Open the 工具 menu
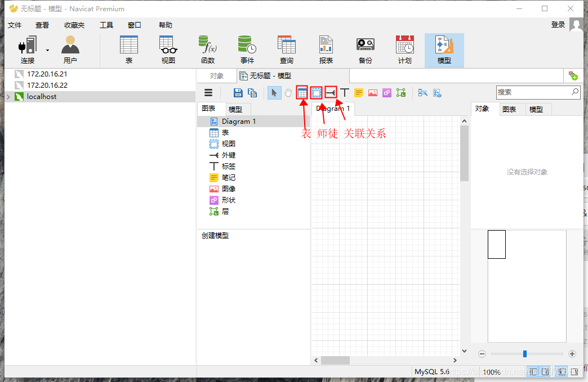The width and height of the screenshot is (588, 382). [106, 25]
